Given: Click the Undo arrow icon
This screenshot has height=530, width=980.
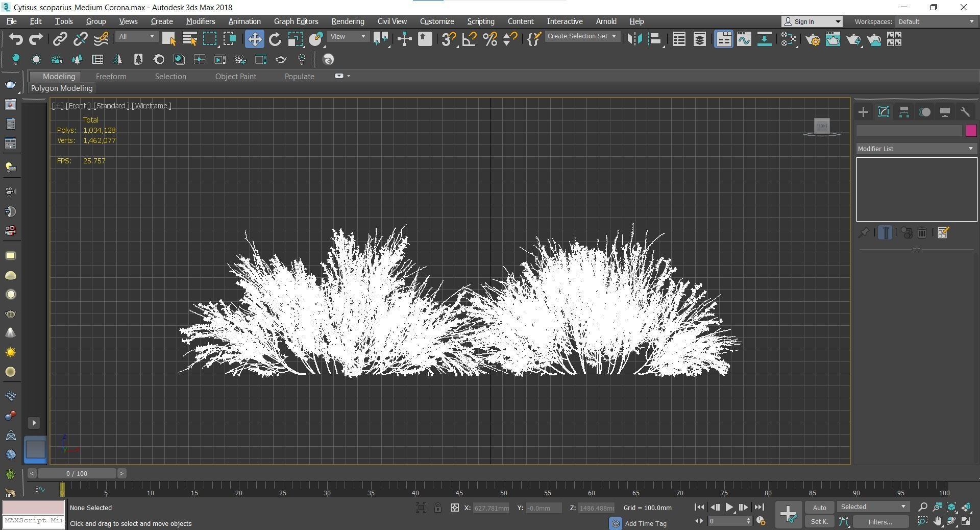Looking at the screenshot, I should 16,39.
